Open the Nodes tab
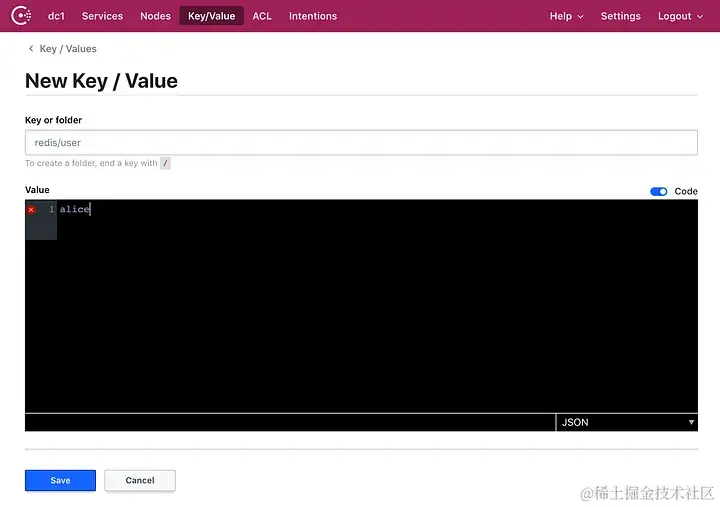The width and height of the screenshot is (720, 507). [x=155, y=16]
